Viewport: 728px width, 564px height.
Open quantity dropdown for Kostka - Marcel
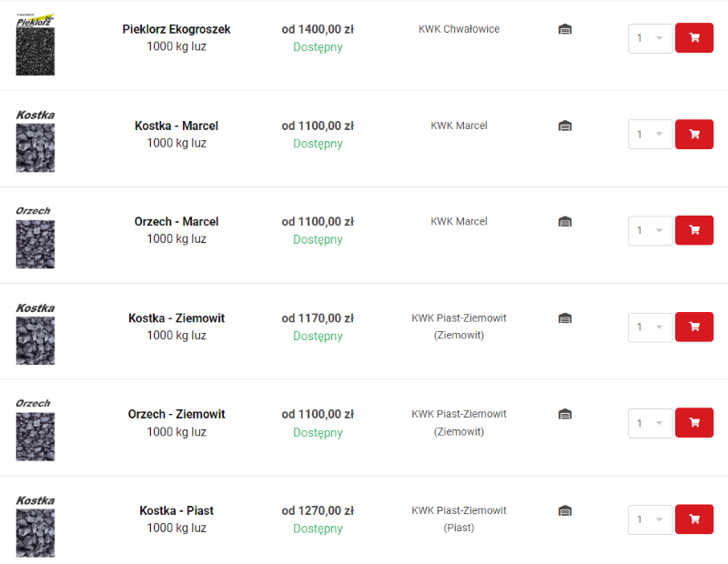650,135
